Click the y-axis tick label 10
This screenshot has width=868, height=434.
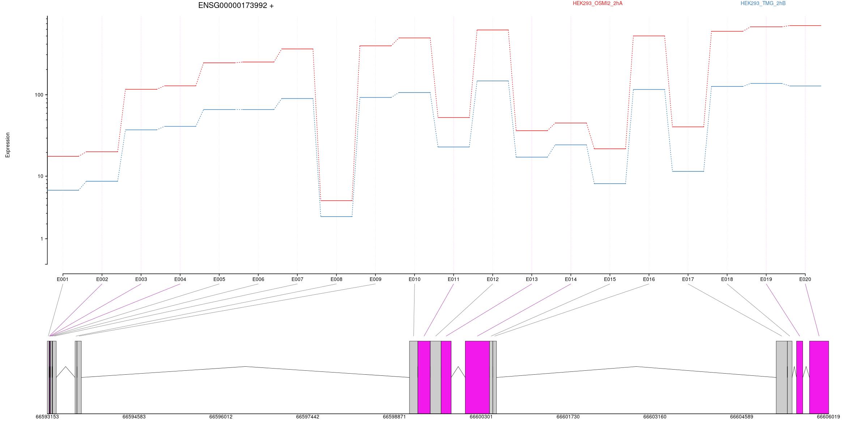click(40, 176)
